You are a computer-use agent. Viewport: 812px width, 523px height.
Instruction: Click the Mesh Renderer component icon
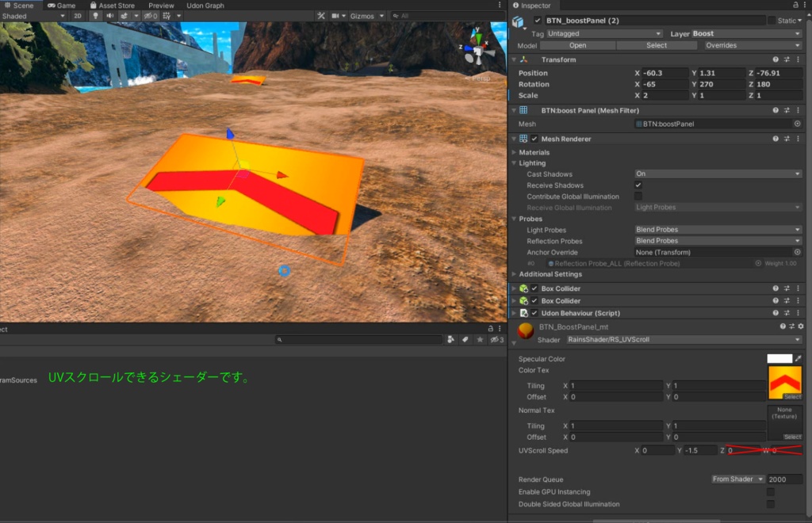523,138
